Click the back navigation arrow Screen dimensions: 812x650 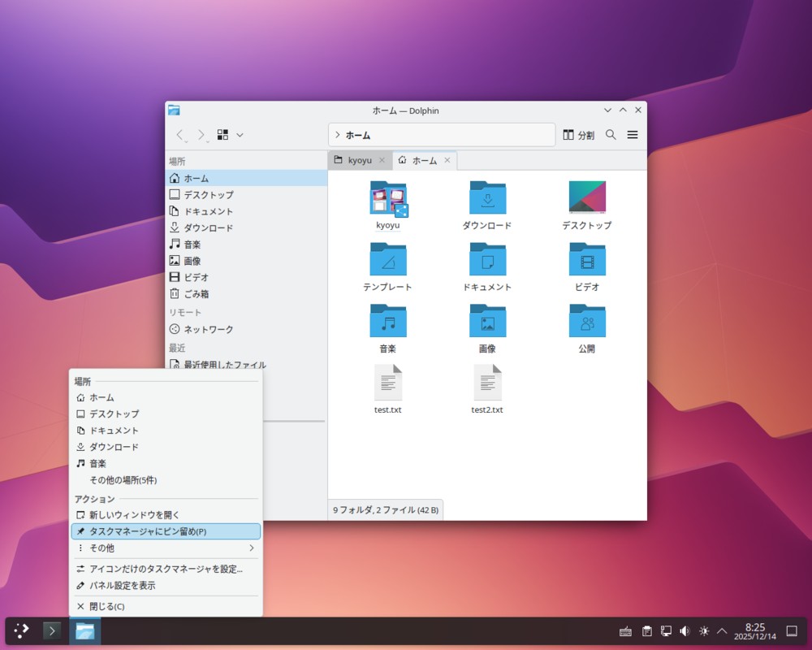tap(180, 135)
